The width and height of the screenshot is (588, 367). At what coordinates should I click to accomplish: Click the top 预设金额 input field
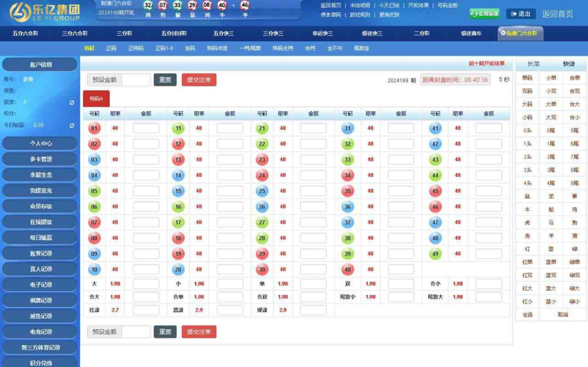click(136, 80)
